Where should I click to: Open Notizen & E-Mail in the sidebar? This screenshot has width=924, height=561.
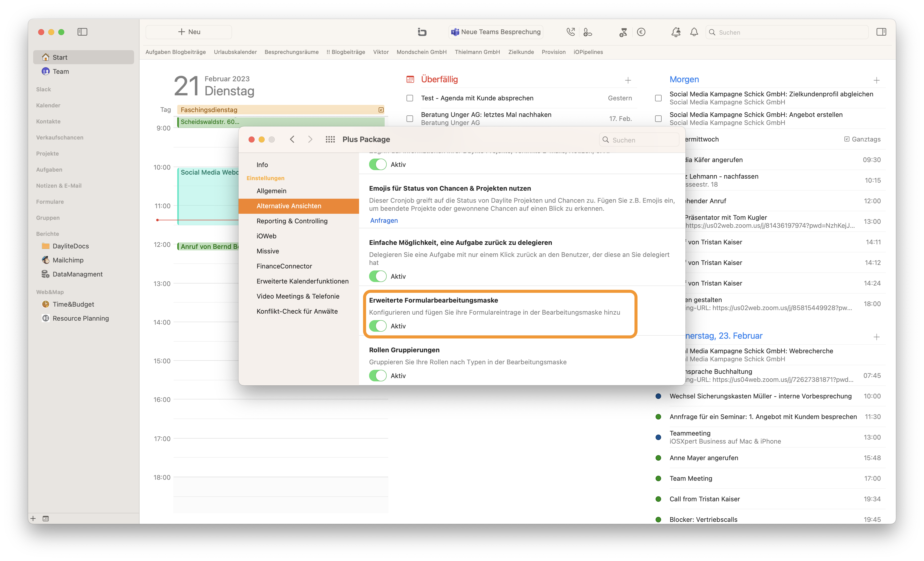tap(59, 185)
